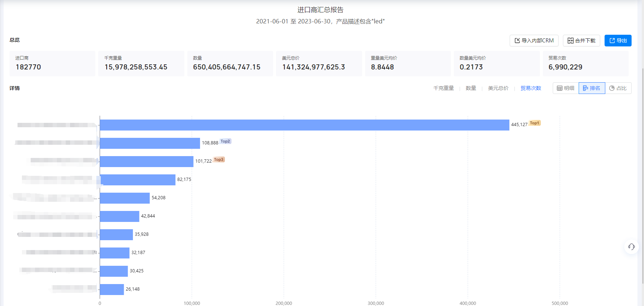This screenshot has height=306, width=644.
Task: Click the blue 导出 export button
Action: click(x=618, y=41)
